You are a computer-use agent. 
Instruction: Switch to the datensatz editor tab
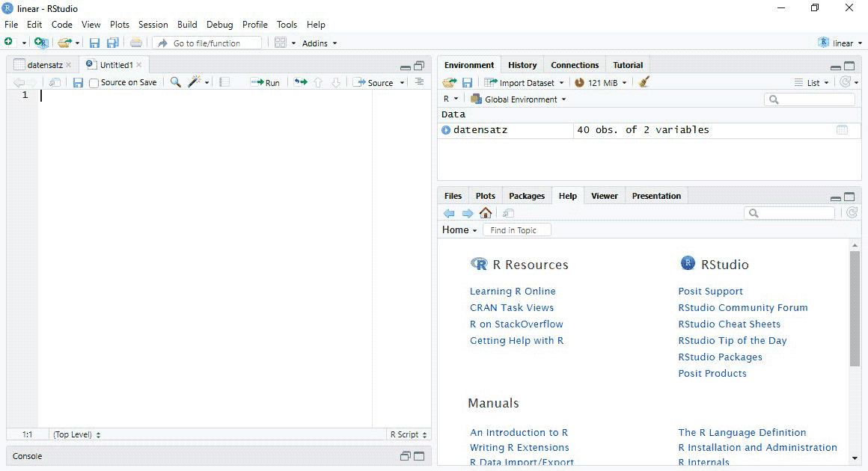click(45, 65)
